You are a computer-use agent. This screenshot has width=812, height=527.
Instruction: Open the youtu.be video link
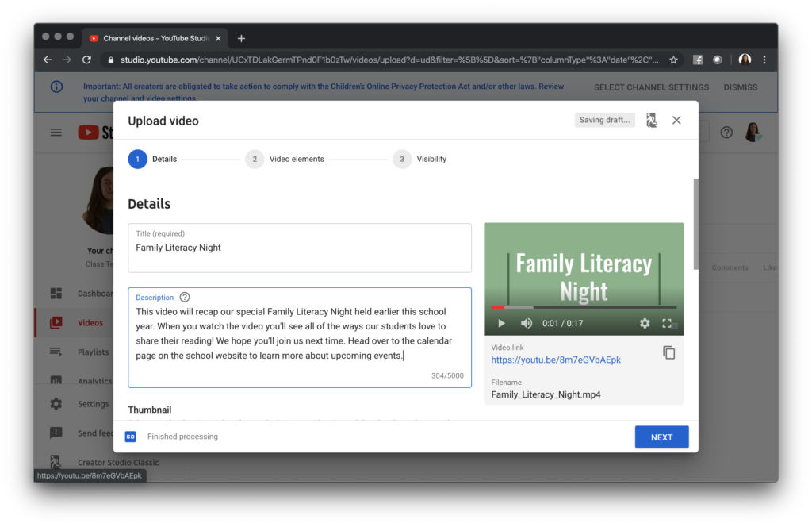[556, 360]
